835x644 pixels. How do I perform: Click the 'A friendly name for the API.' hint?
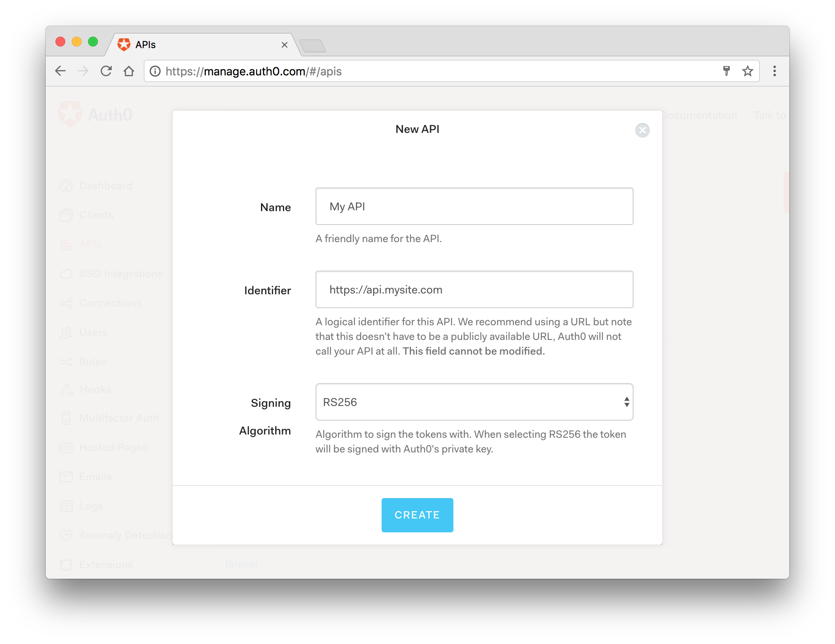point(379,239)
